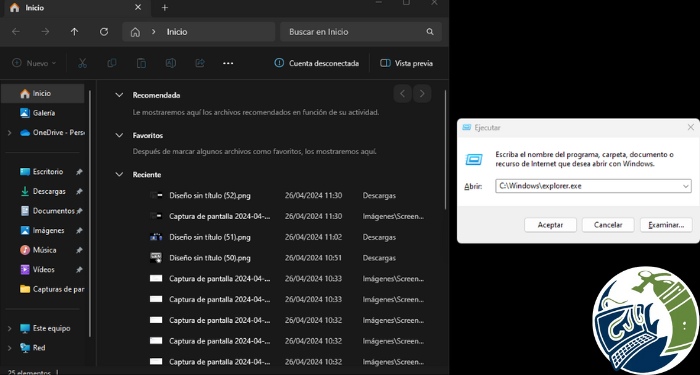Open Imágenes from the sidebar
700x375 pixels.
point(48,230)
